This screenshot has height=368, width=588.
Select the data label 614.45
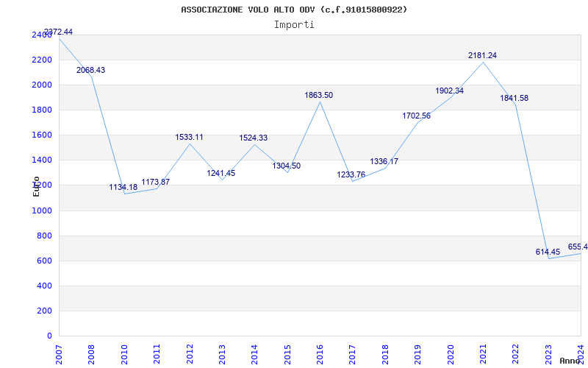point(548,252)
